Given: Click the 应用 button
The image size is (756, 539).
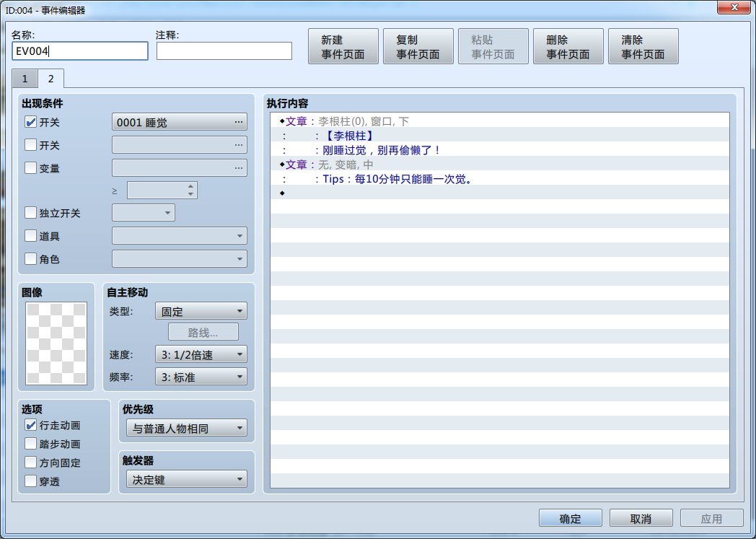Looking at the screenshot, I should tap(712, 518).
